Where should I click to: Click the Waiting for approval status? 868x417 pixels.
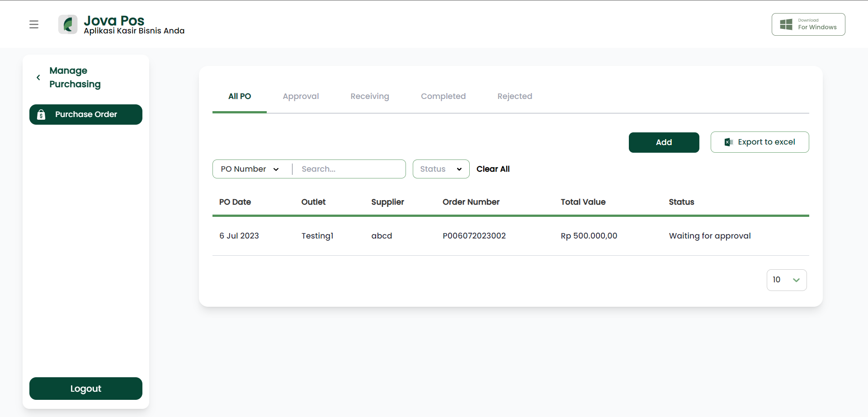click(x=710, y=236)
